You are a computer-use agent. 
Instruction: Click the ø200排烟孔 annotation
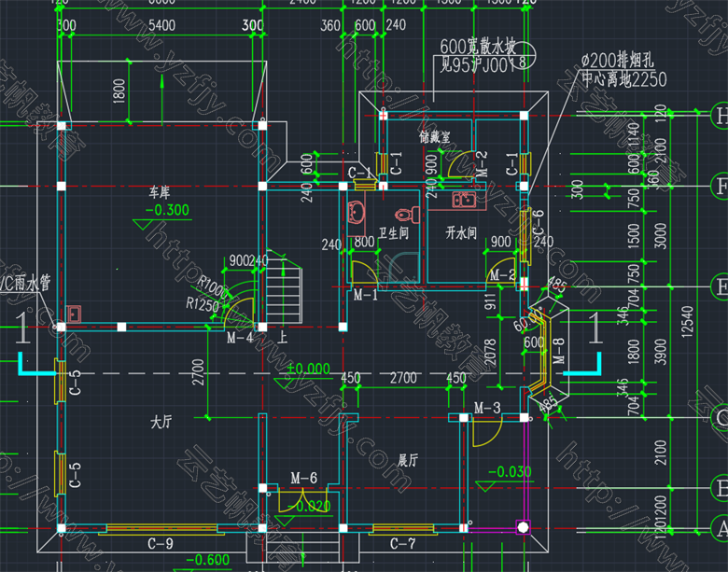[x=618, y=60]
